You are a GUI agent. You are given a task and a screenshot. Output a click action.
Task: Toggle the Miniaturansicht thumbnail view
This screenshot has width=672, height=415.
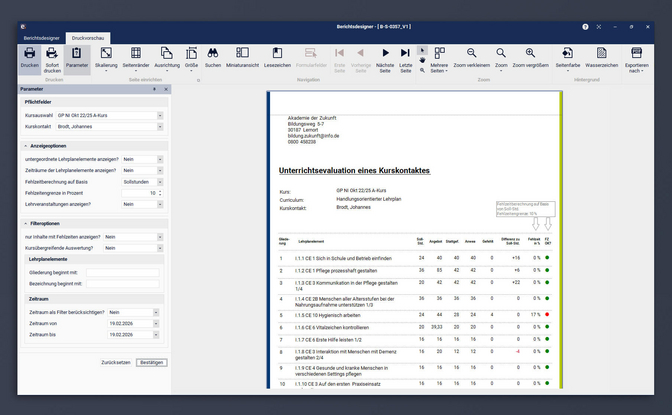[x=243, y=58]
